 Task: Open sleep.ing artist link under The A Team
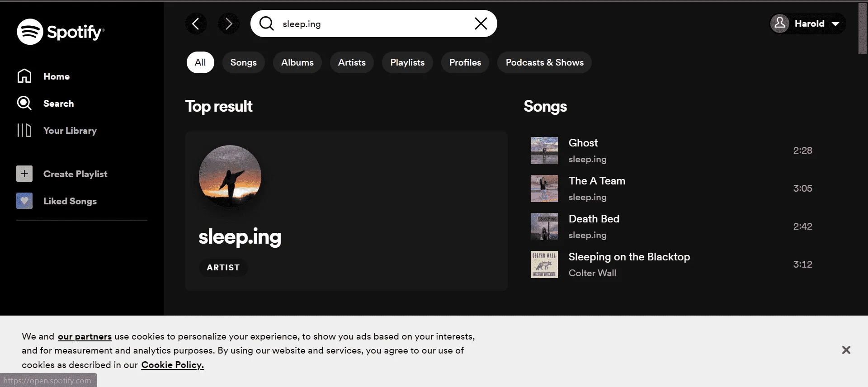(x=588, y=197)
